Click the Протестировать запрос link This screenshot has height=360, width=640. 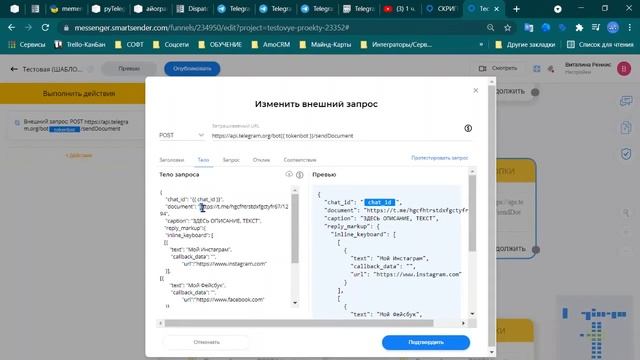tap(440, 158)
